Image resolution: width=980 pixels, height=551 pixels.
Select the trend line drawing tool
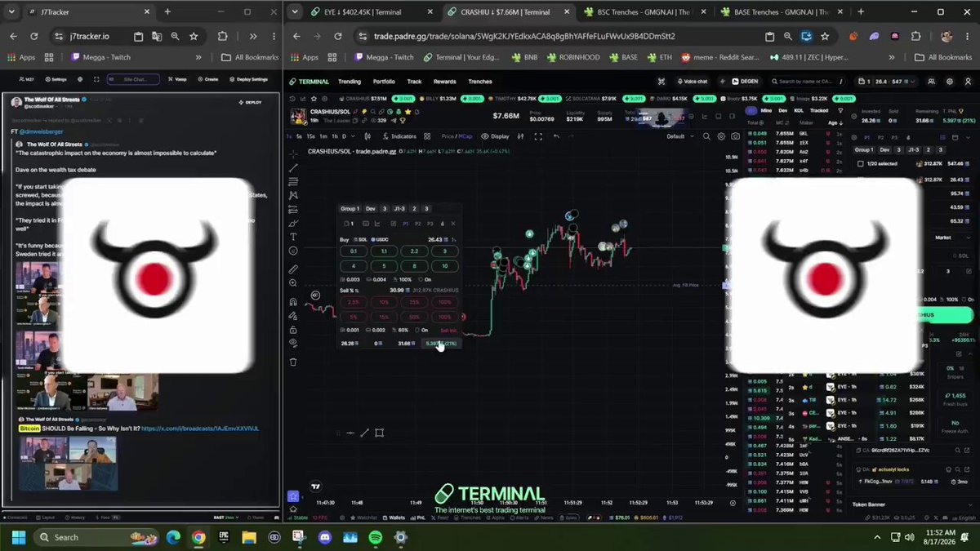293,167
